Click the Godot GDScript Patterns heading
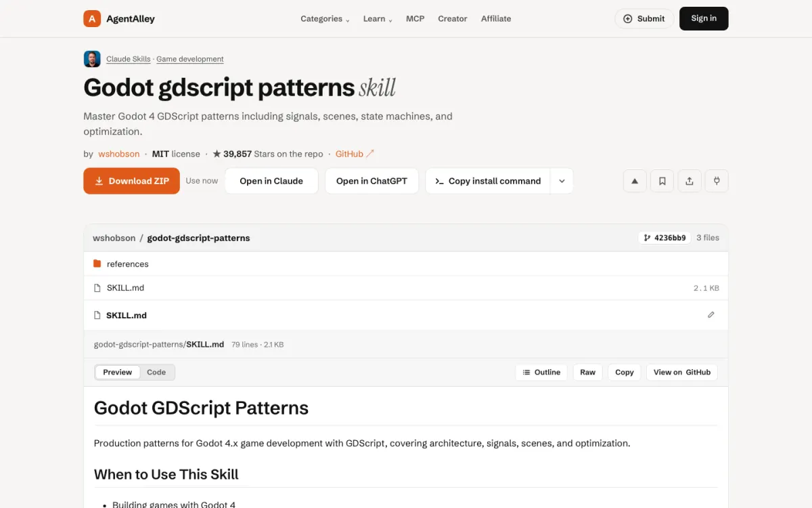Viewport: 812px width, 508px height. point(201,408)
